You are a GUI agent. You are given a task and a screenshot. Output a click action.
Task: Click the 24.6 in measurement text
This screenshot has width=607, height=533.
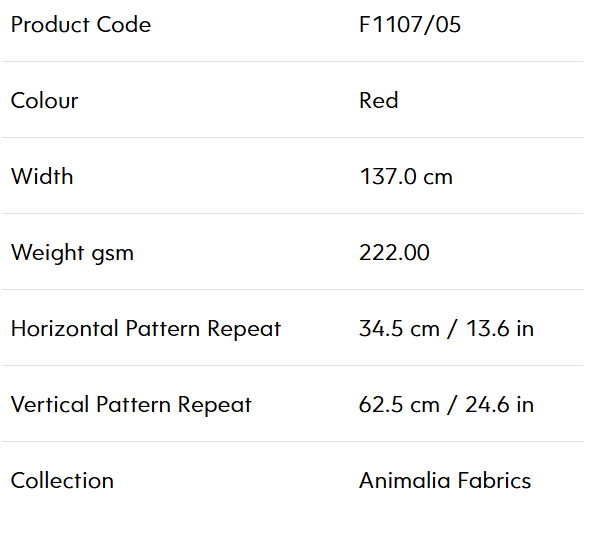click(x=500, y=404)
